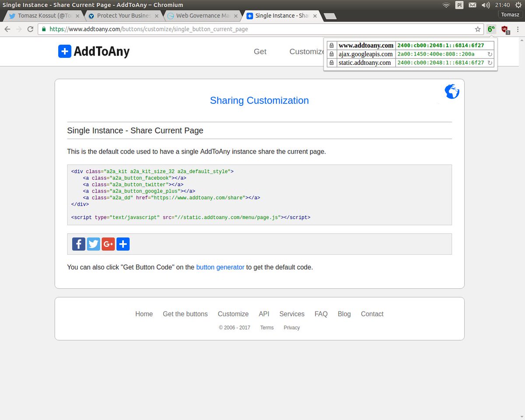Click refresh arrow beside static.addtoany.com address
Screen dimensions: 525x420
(x=490, y=63)
